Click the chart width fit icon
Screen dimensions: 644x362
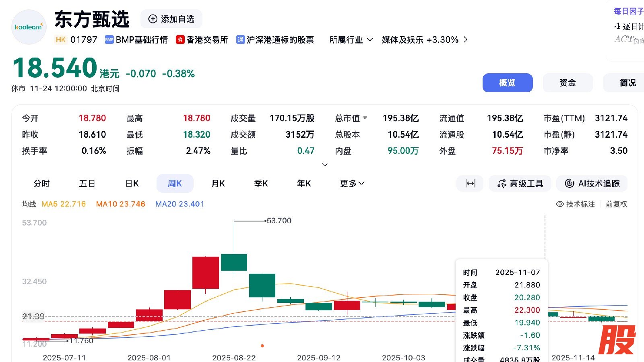[x=470, y=184]
